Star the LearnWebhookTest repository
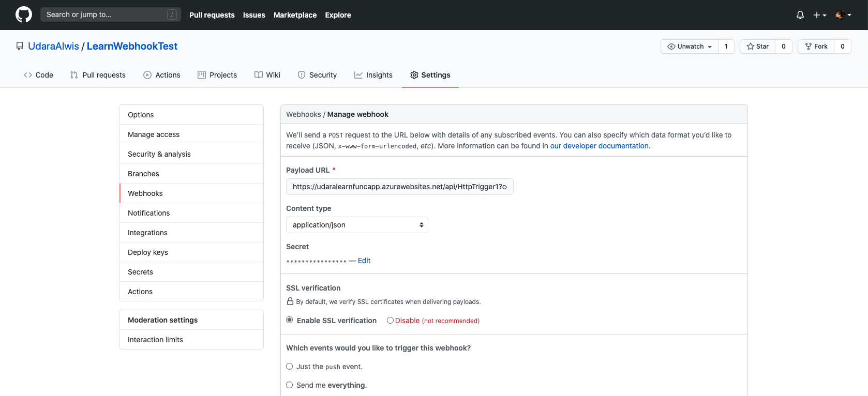Viewport: 868px width, 396px height. point(758,47)
